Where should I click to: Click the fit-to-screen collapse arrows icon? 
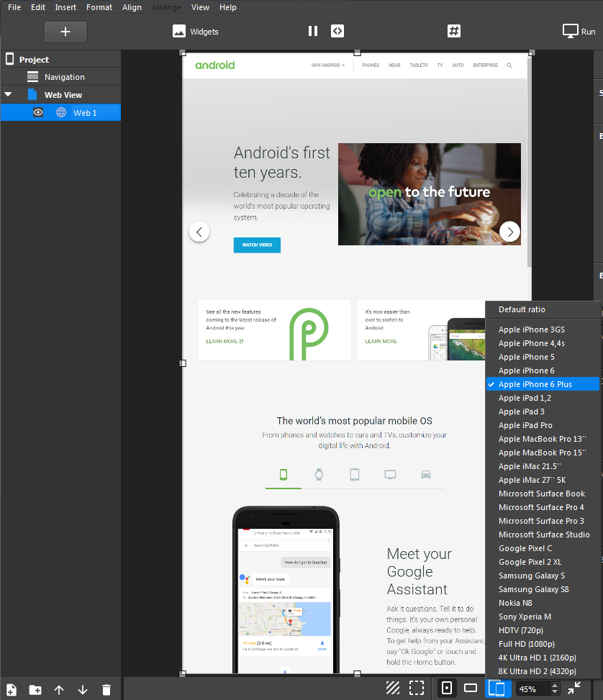click(574, 688)
